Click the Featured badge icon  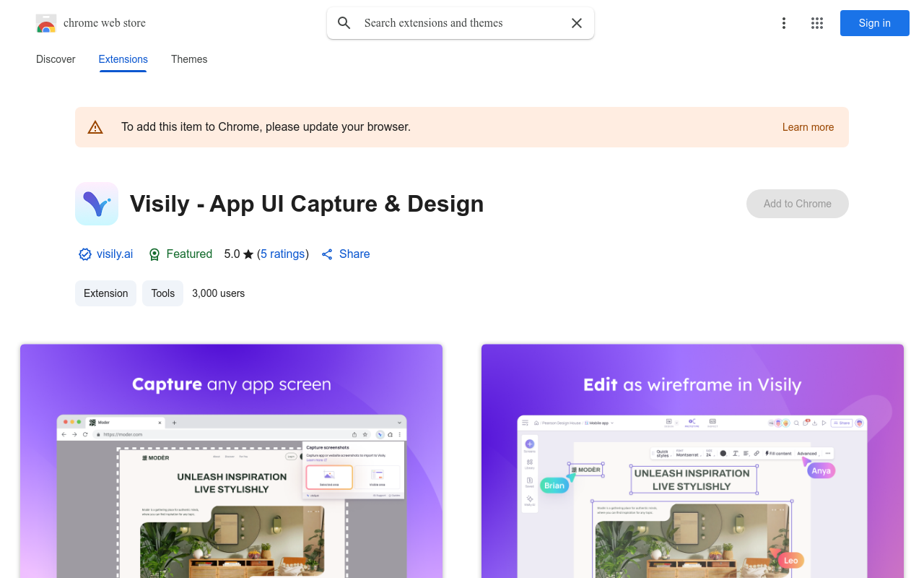(x=154, y=254)
